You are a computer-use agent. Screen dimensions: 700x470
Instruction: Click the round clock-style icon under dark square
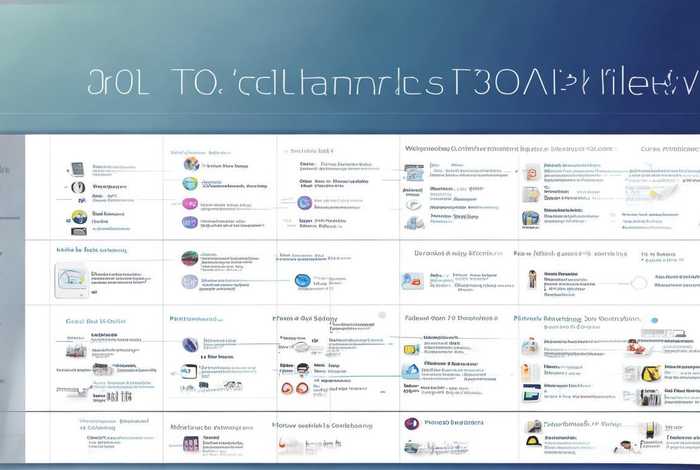coord(78,187)
